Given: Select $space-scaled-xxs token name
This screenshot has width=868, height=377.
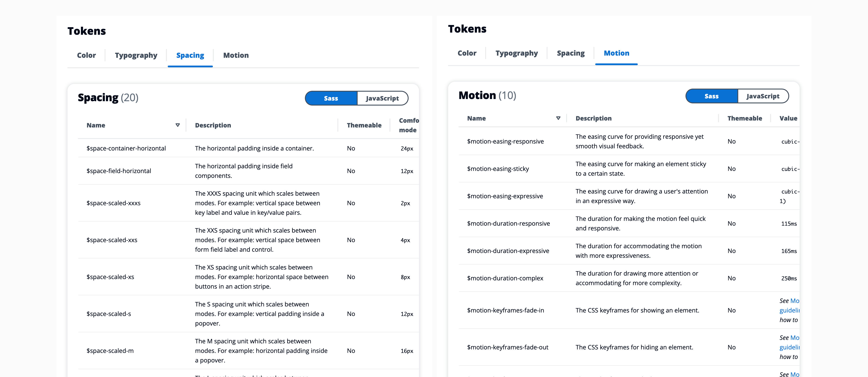Looking at the screenshot, I should pos(112,240).
